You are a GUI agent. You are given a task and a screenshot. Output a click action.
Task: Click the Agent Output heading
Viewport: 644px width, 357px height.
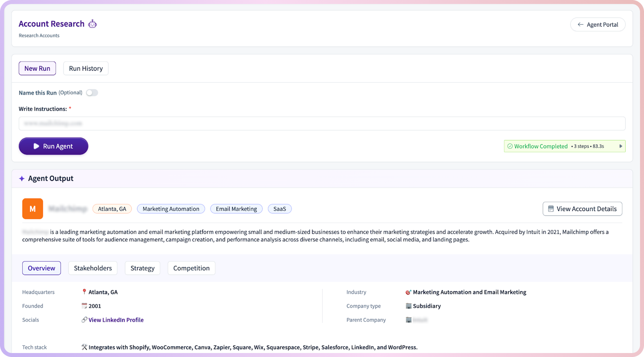point(51,178)
